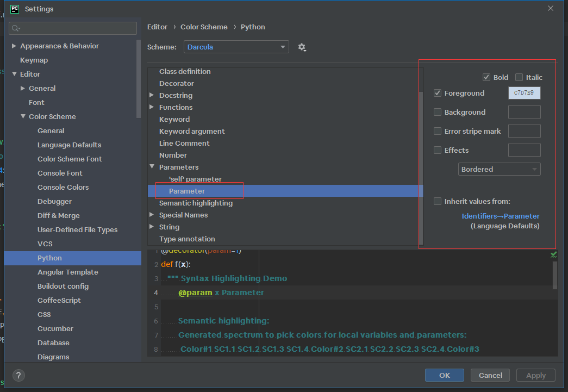Viewport: 568px width, 392px height.
Task: Expand the Docstring category
Action: (152, 95)
